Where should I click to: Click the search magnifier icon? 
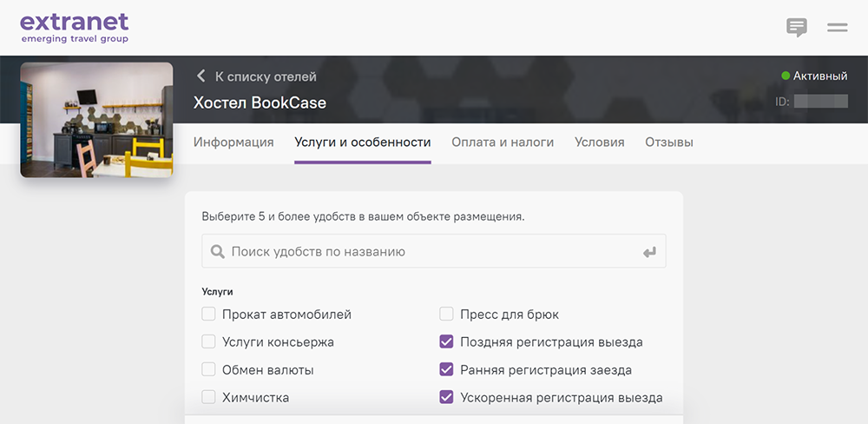coord(217,252)
